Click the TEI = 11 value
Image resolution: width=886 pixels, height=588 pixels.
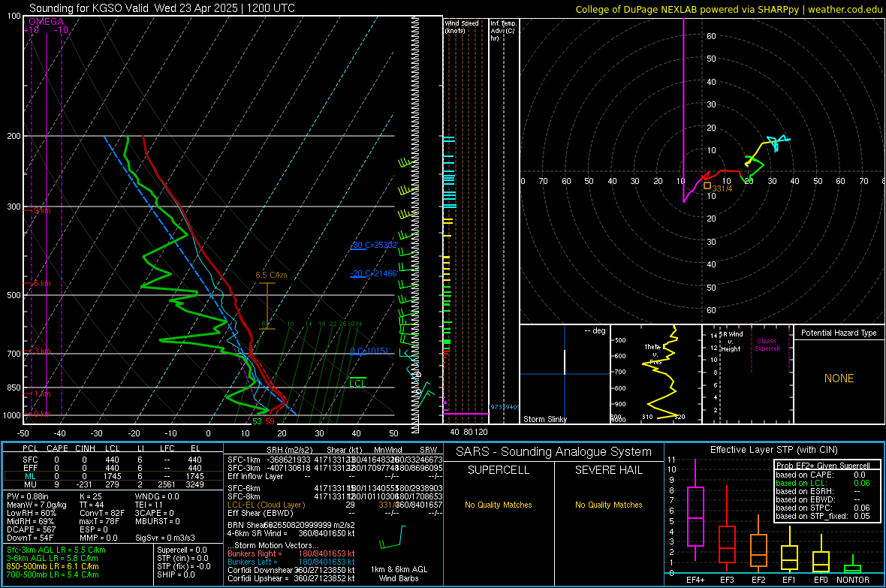(149, 505)
